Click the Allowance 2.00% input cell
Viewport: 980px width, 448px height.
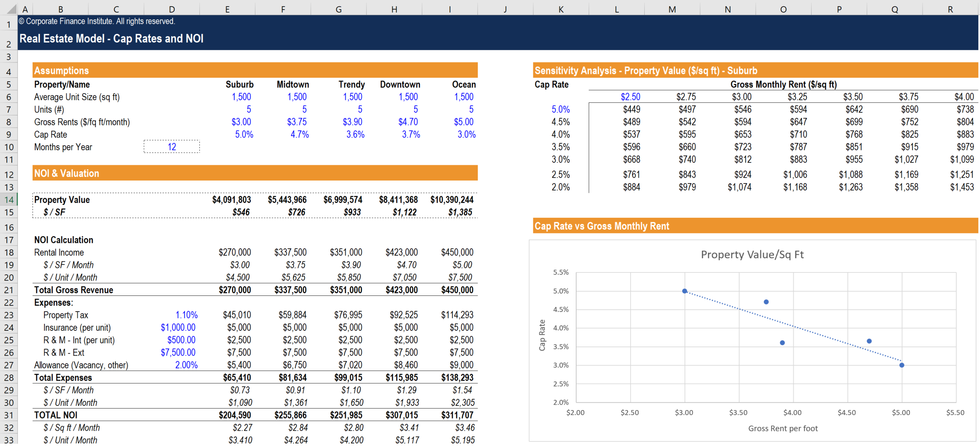pos(186,365)
